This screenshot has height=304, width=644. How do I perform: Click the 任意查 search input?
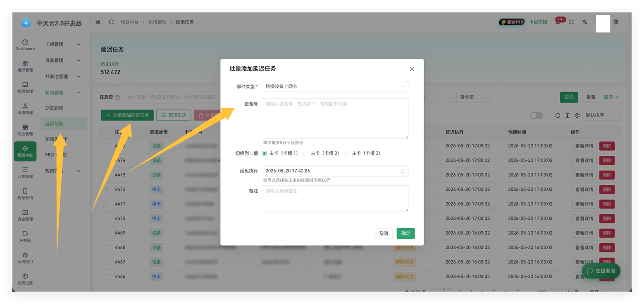(172, 98)
